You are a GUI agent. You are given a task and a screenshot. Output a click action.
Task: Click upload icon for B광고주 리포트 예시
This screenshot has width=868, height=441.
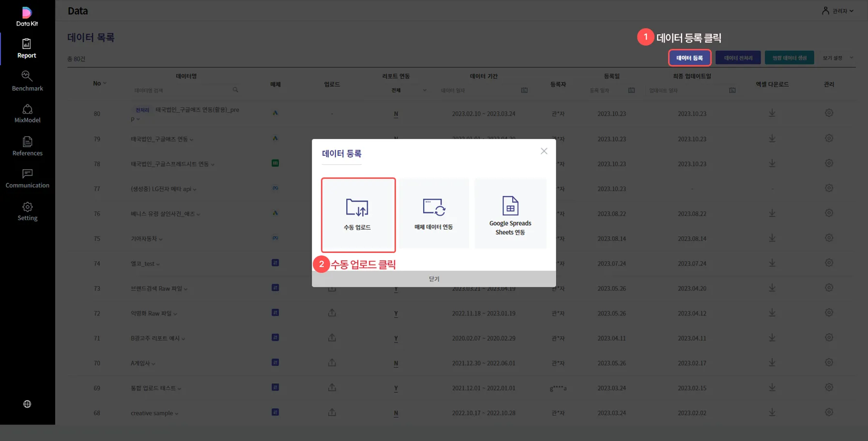(x=332, y=337)
